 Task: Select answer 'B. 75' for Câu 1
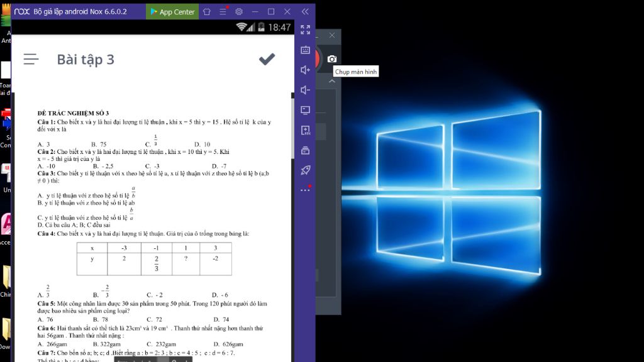99,145
